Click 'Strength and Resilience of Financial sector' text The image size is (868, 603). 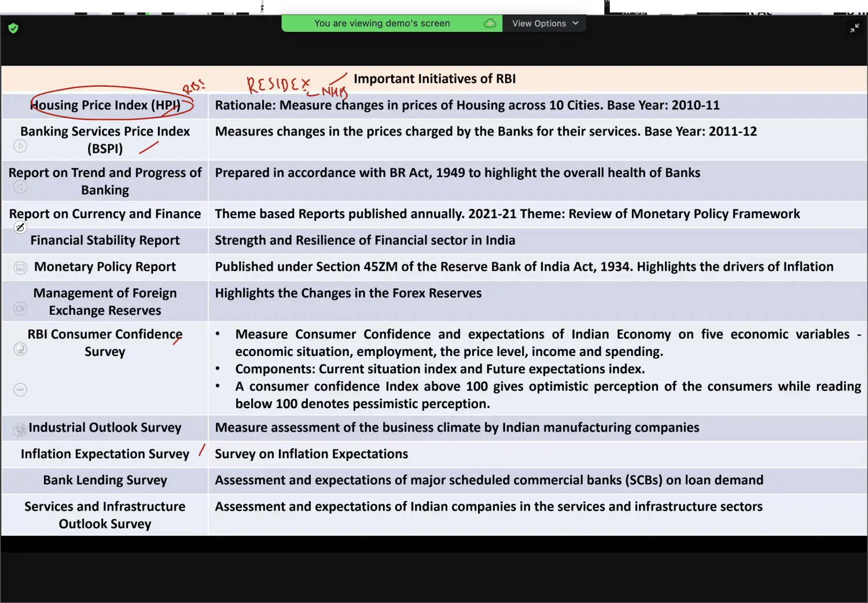click(x=365, y=240)
